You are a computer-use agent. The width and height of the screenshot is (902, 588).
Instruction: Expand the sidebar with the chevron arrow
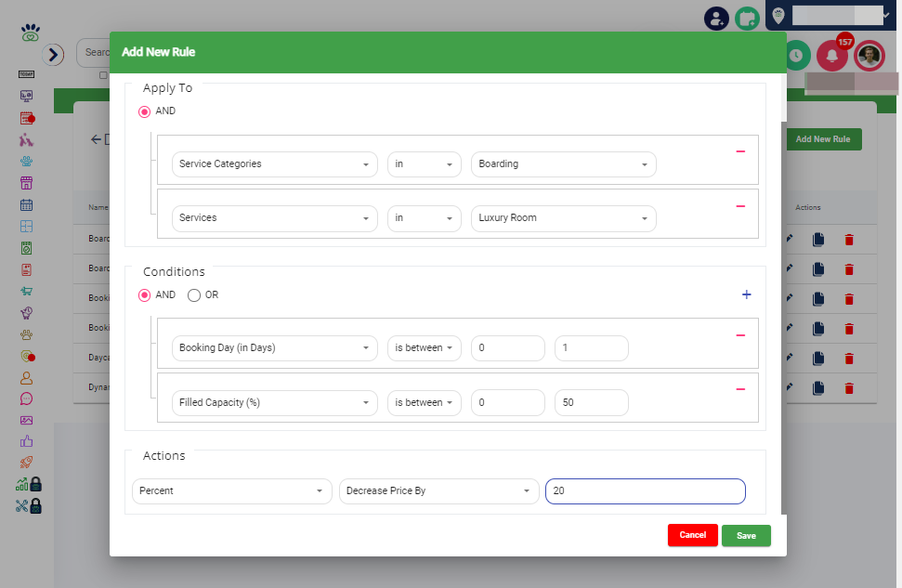pos(53,55)
